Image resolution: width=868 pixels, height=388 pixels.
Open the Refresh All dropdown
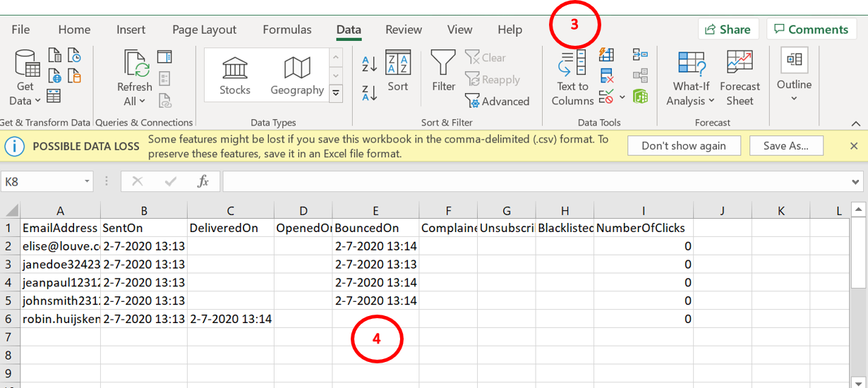point(134,101)
